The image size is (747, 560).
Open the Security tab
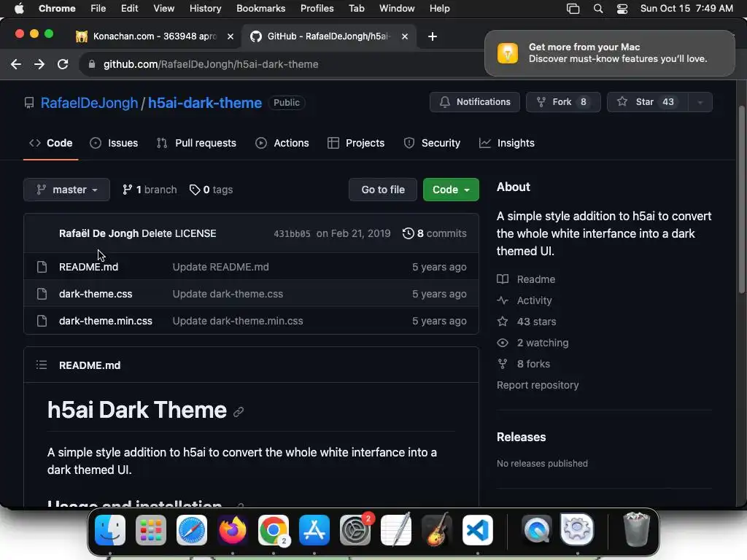tap(432, 143)
